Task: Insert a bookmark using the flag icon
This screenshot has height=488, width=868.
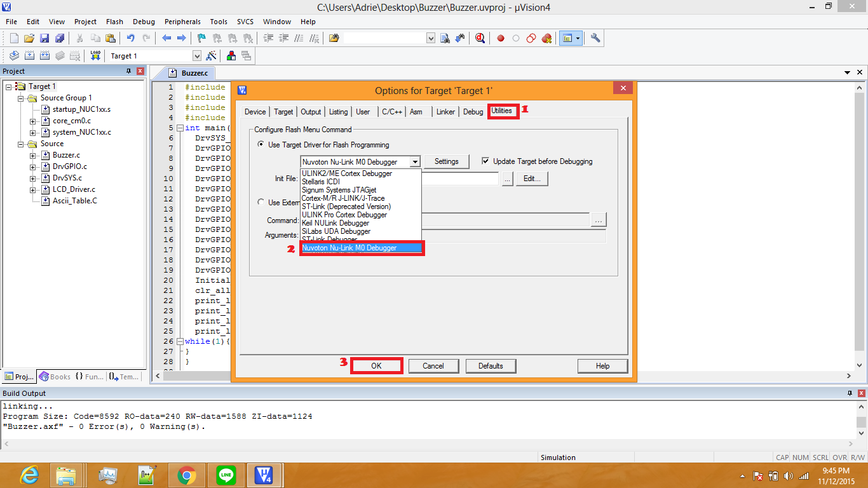Action: tap(201, 38)
